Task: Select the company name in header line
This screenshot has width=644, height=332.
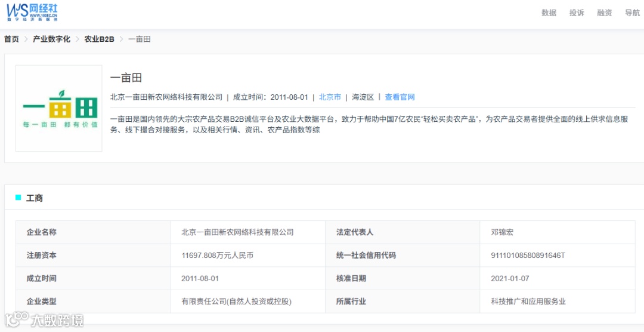Action: click(166, 97)
